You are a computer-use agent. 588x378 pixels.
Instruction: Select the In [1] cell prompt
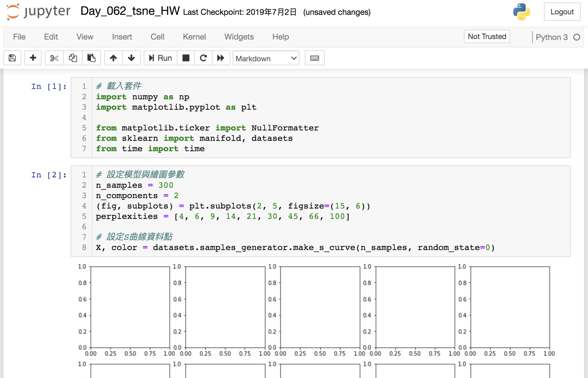pos(49,87)
